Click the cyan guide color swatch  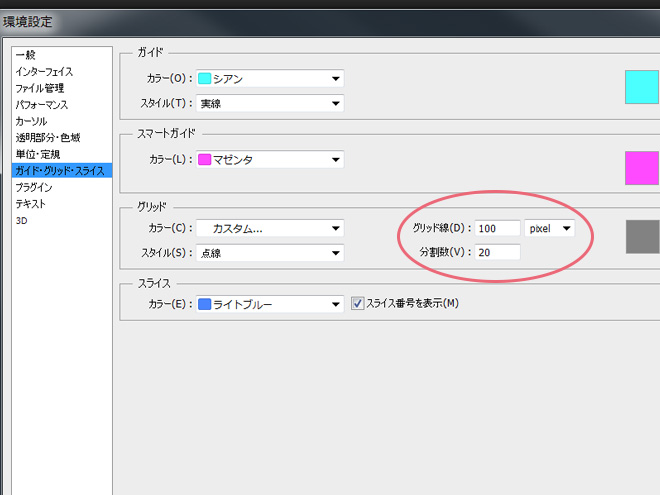click(641, 86)
